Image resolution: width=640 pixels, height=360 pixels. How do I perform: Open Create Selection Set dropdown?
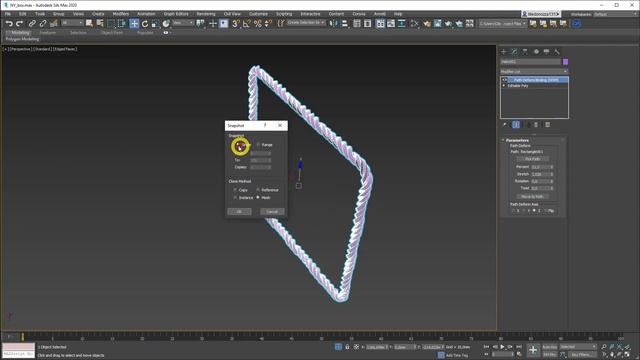point(306,23)
